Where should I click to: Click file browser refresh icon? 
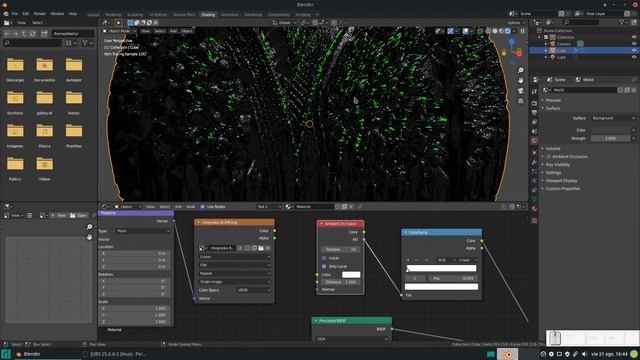pyautogui.click(x=33, y=33)
